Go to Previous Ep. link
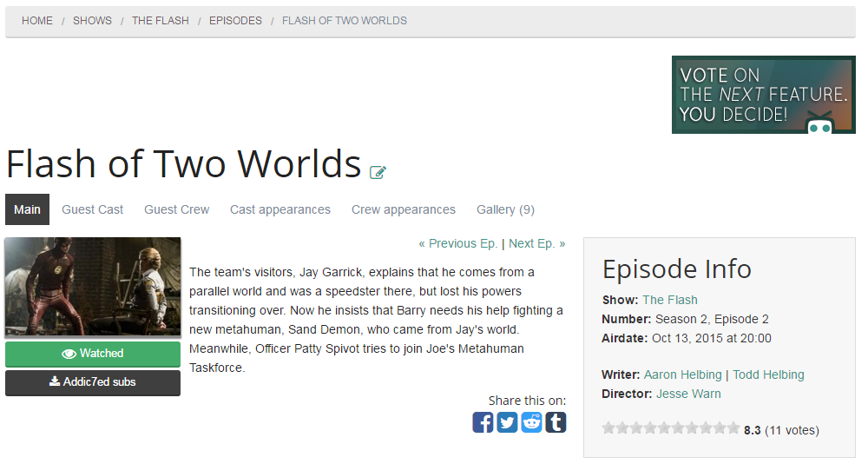Viewport: 868px width, 464px height. [x=457, y=243]
